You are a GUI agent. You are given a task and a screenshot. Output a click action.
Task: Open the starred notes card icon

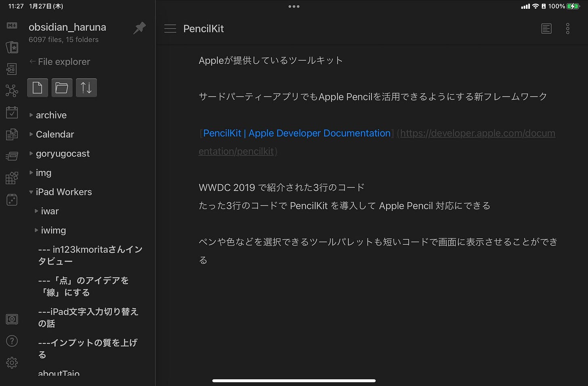click(x=12, y=47)
